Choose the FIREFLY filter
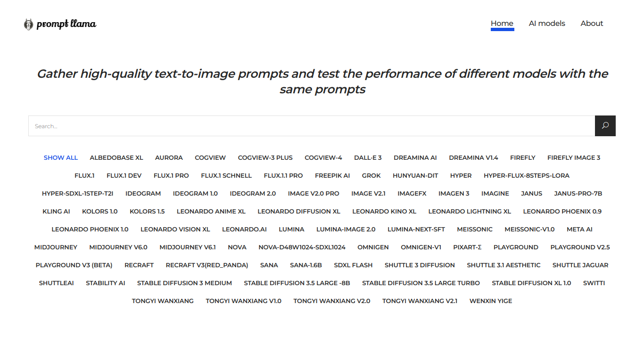The width and height of the screenshot is (644, 362). point(523,158)
